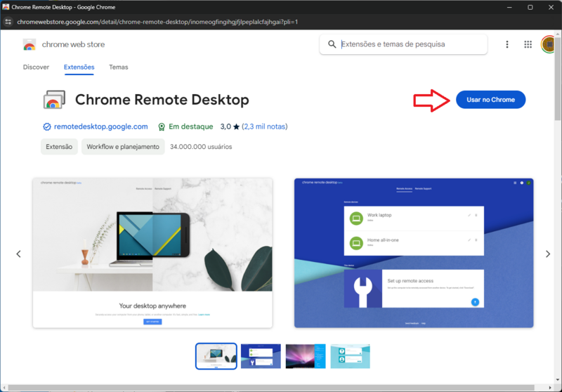Click the rating star icon

click(x=236, y=126)
